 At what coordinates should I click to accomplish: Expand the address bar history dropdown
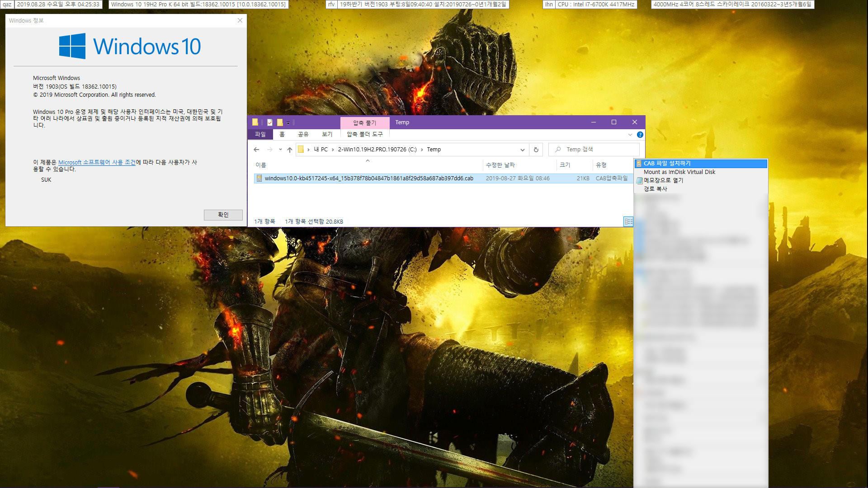[523, 150]
